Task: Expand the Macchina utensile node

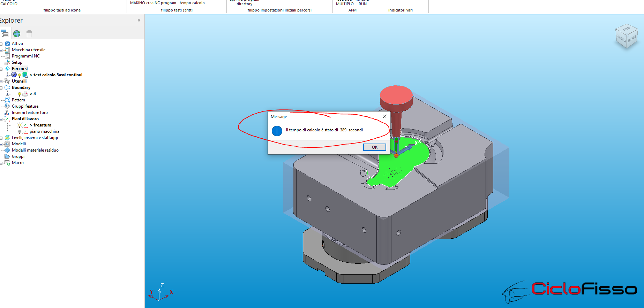Action: [x=1, y=50]
